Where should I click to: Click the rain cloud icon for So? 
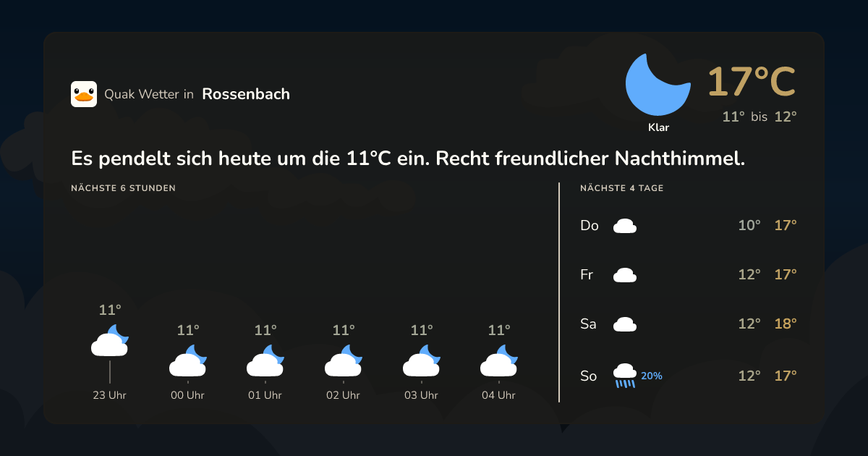(625, 376)
